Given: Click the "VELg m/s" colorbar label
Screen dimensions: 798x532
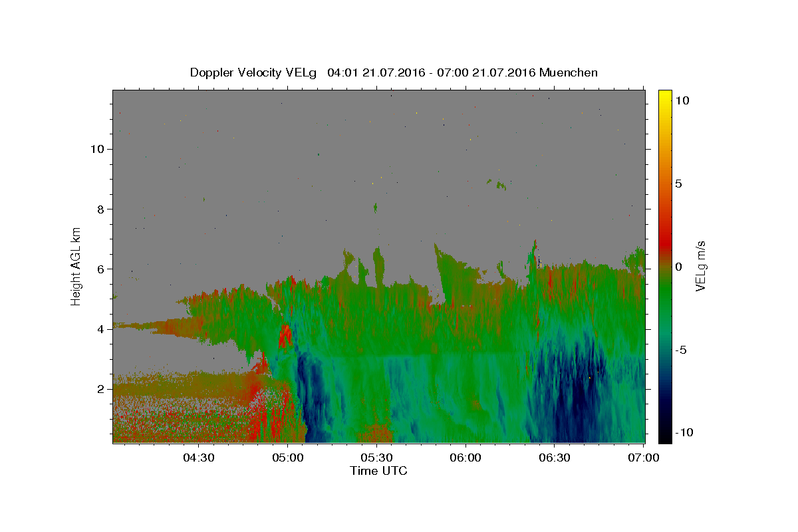Looking at the screenshot, I should coord(701,267).
